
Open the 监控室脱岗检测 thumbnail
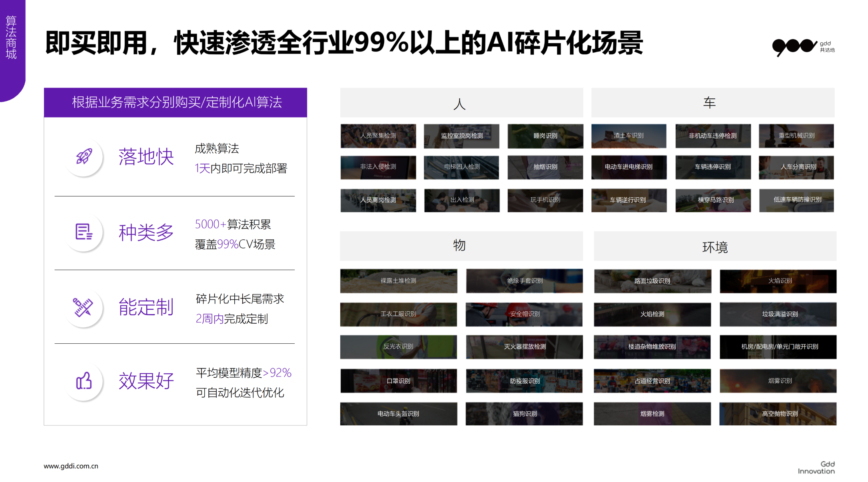coord(462,136)
